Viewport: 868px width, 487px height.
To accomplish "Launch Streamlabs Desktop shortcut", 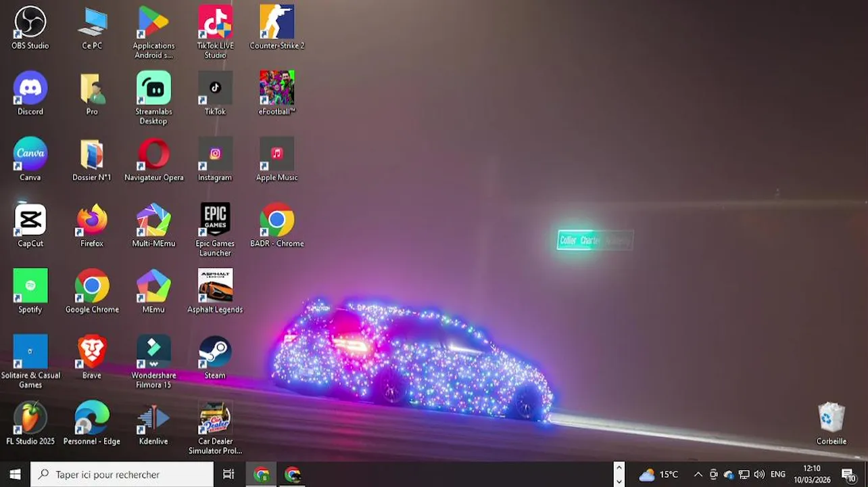I will (153, 98).
